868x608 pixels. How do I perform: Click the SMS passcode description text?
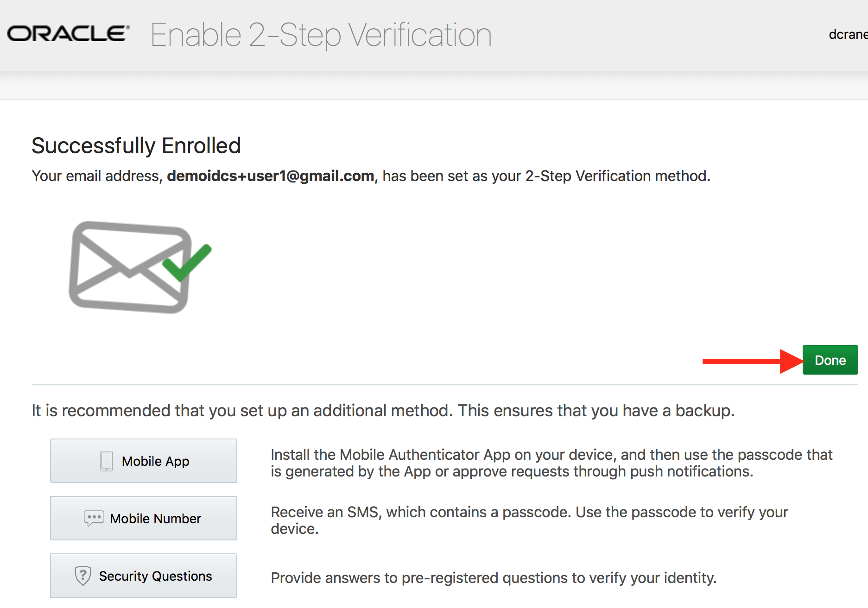[x=529, y=520]
